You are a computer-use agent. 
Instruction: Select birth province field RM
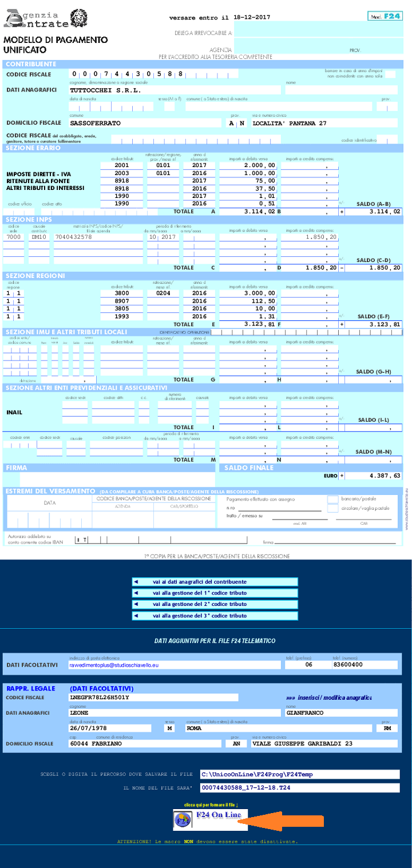(387, 728)
